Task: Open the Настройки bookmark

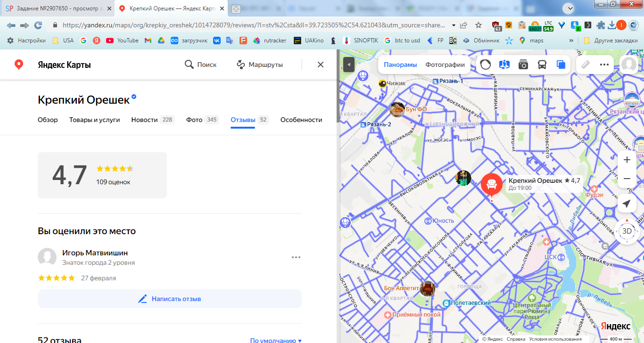Action: 26,41
